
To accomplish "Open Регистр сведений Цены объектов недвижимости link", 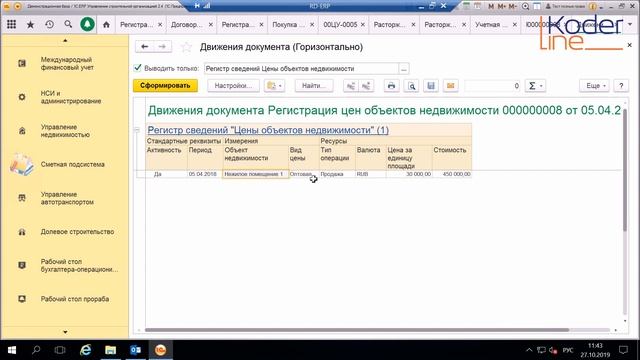I will [268, 130].
